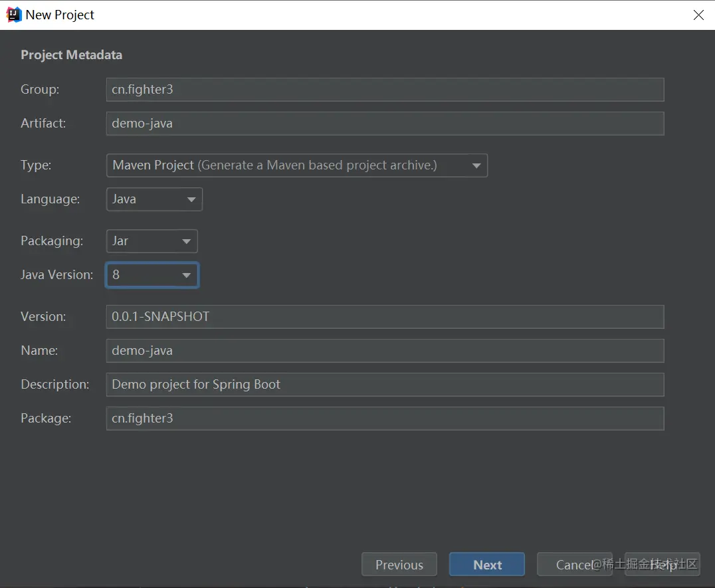Image resolution: width=715 pixels, height=588 pixels.
Task: Click the Version: label
Action: (43, 317)
